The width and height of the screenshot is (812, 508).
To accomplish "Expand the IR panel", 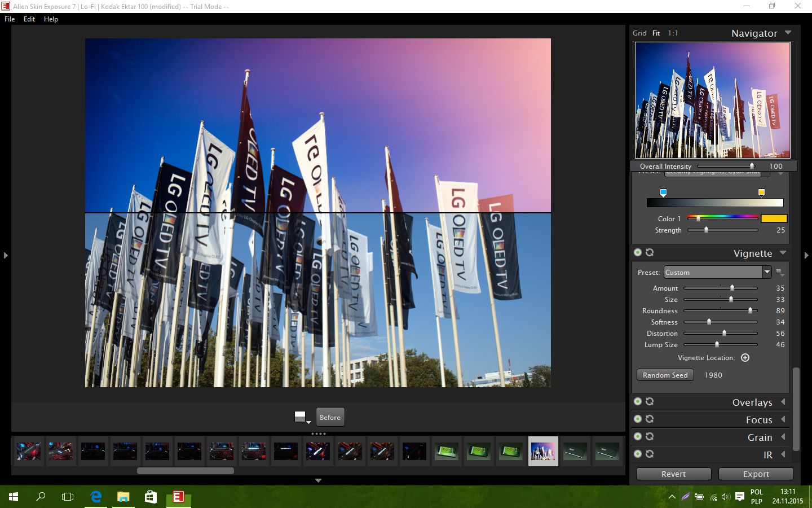I will click(783, 454).
